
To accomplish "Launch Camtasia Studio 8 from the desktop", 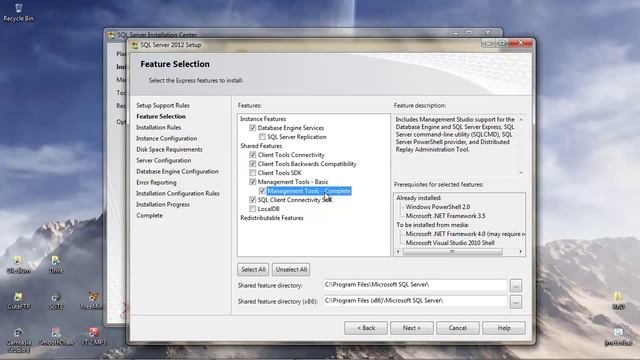I will tap(18, 340).
